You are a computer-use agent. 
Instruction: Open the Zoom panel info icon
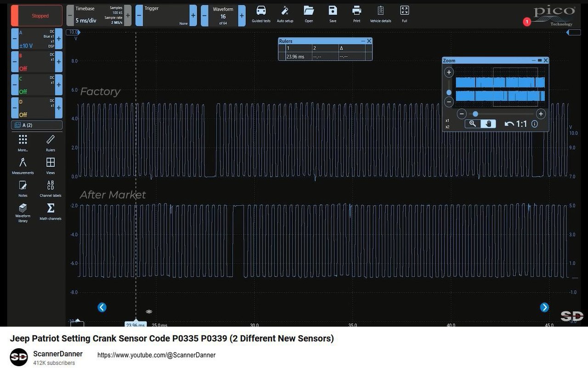(x=535, y=124)
